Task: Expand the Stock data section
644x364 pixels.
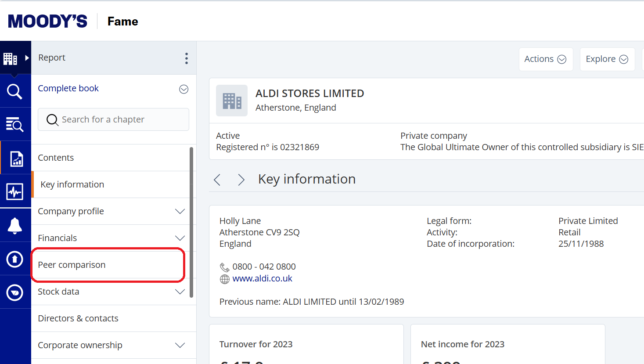Action: tap(180, 292)
